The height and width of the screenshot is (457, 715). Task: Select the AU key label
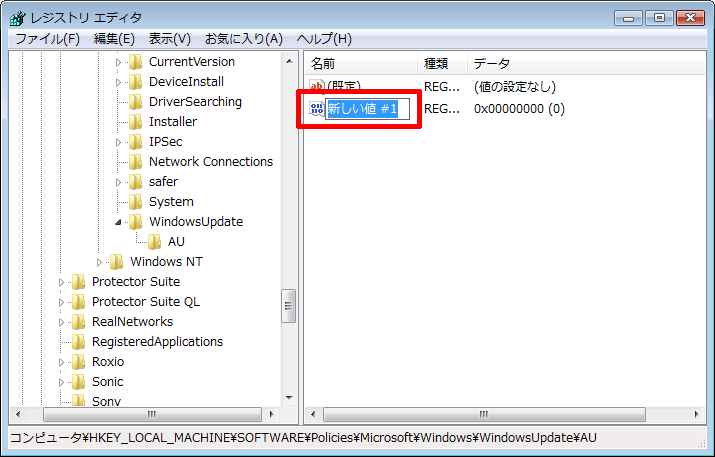coord(176,242)
